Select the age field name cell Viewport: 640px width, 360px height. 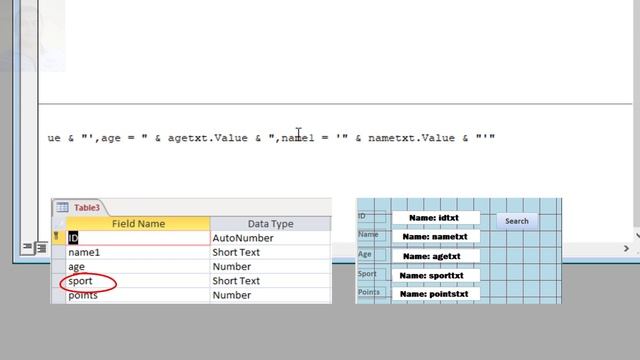(x=138, y=267)
